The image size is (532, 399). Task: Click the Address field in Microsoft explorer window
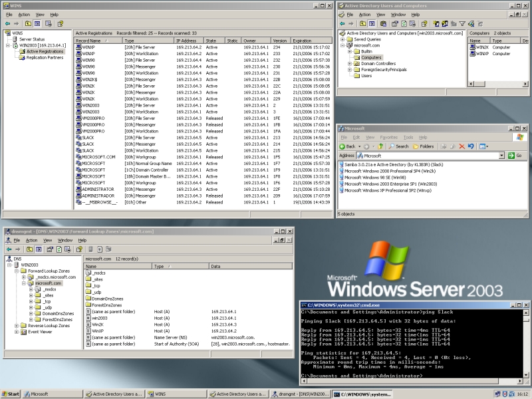430,156
